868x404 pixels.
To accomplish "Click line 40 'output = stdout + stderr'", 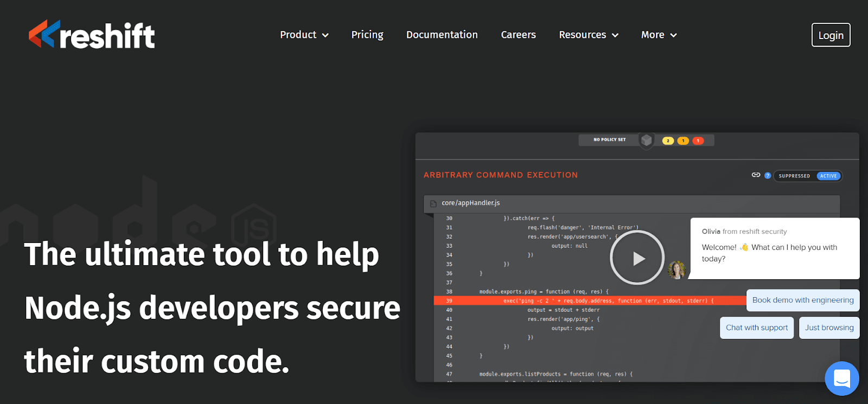I will pos(564,310).
